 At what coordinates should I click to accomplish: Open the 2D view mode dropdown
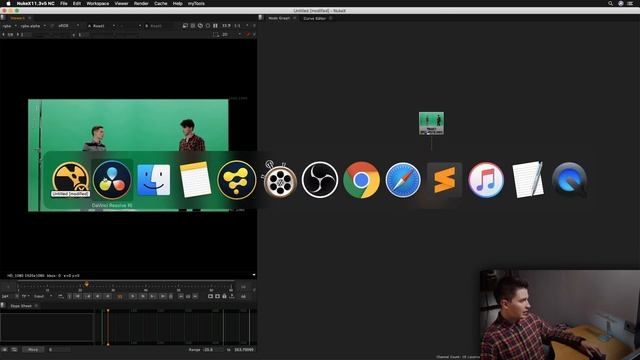[x=230, y=35]
